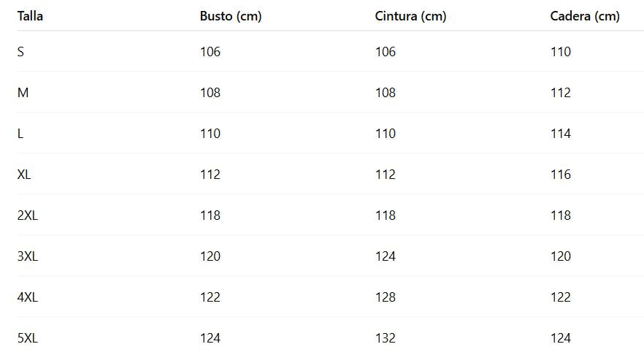Select the XL size label
This screenshot has height=363, width=644.
point(24,175)
